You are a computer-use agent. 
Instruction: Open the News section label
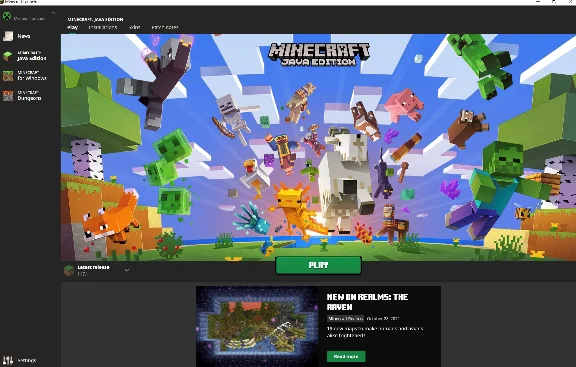24,36
